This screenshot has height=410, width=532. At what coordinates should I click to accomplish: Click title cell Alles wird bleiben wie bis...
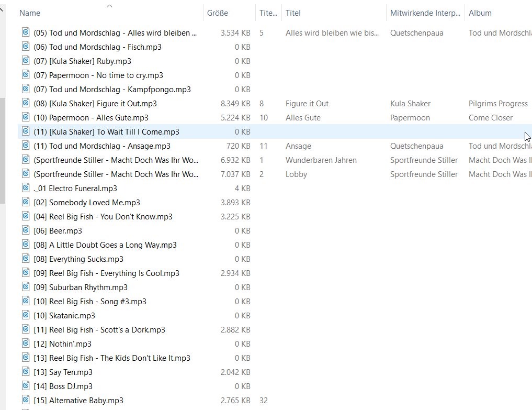point(332,33)
